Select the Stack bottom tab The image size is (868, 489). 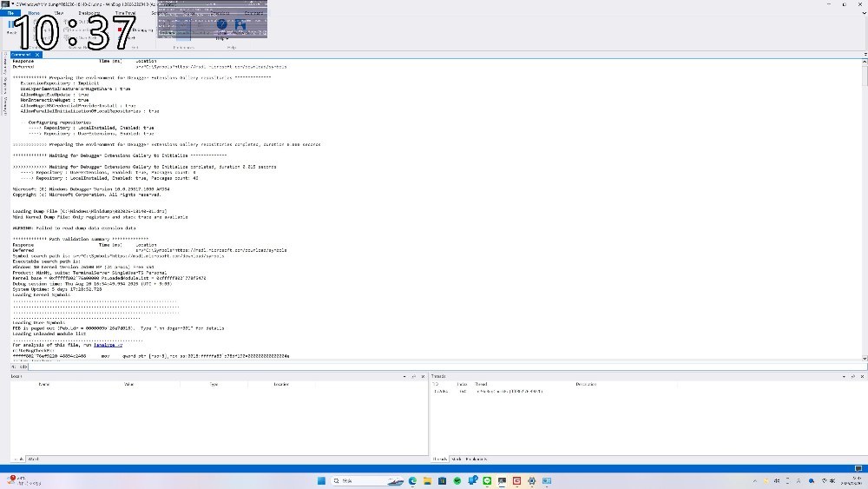point(457,459)
